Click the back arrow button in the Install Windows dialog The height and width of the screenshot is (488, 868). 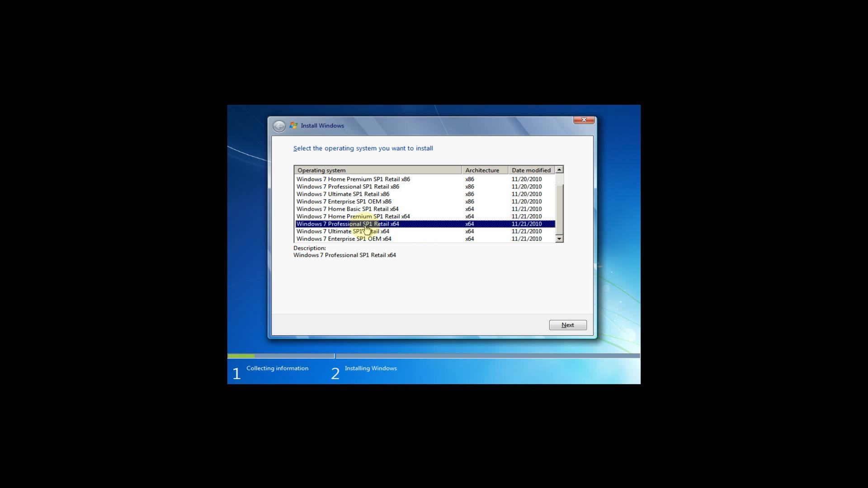pyautogui.click(x=279, y=126)
